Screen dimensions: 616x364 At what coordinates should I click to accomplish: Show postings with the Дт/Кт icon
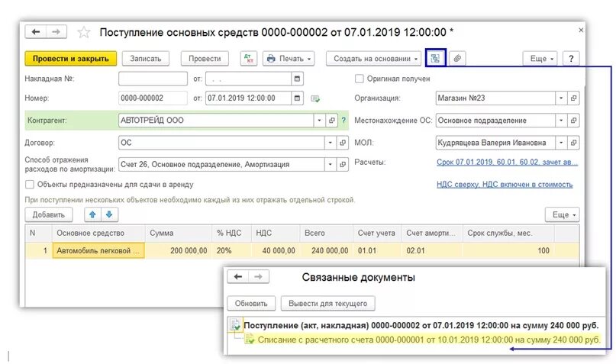[x=248, y=59]
